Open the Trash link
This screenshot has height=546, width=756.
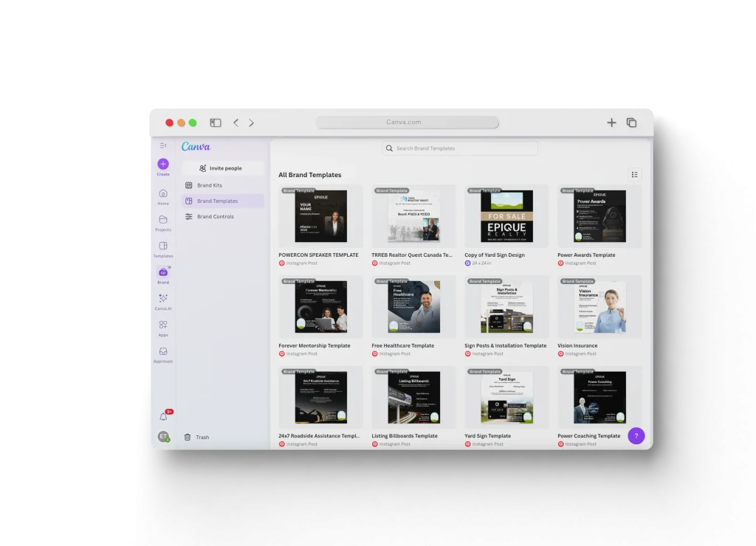(x=202, y=438)
